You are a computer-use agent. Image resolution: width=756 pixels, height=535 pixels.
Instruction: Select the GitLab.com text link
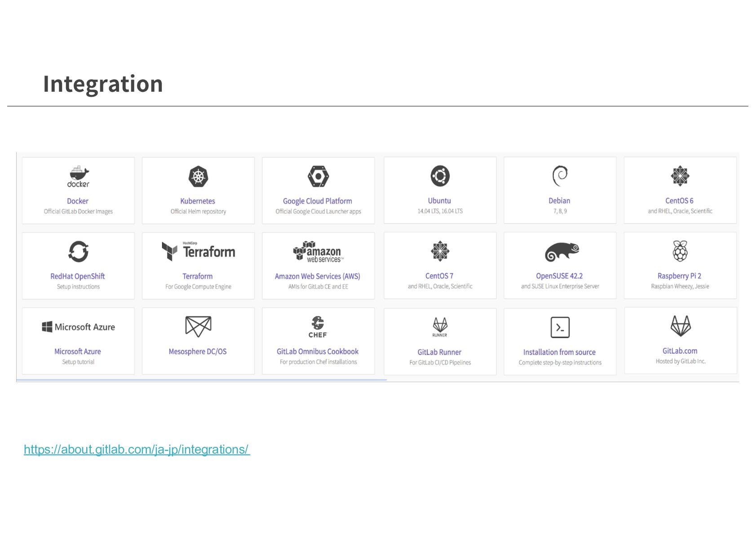[680, 351]
